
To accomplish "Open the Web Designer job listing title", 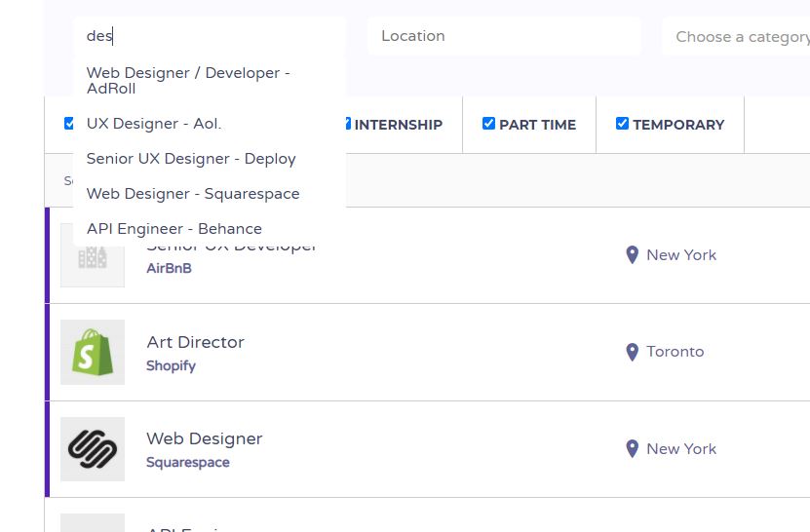I will point(205,438).
